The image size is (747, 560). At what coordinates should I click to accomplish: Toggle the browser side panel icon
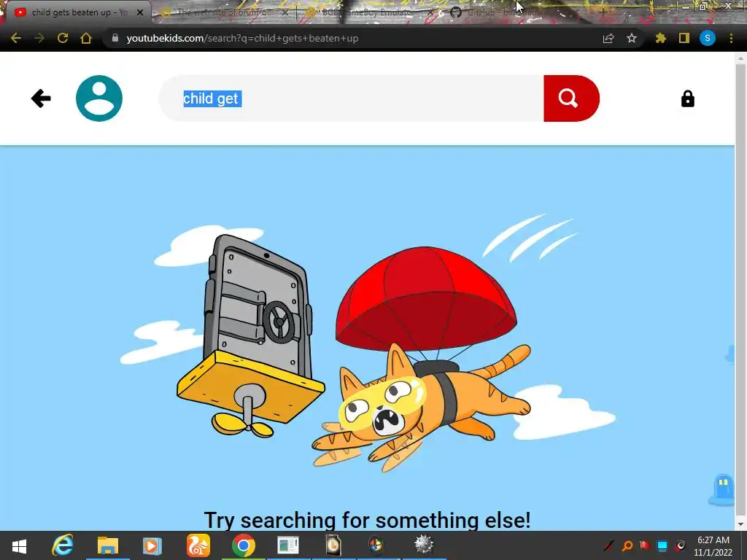pos(684,38)
